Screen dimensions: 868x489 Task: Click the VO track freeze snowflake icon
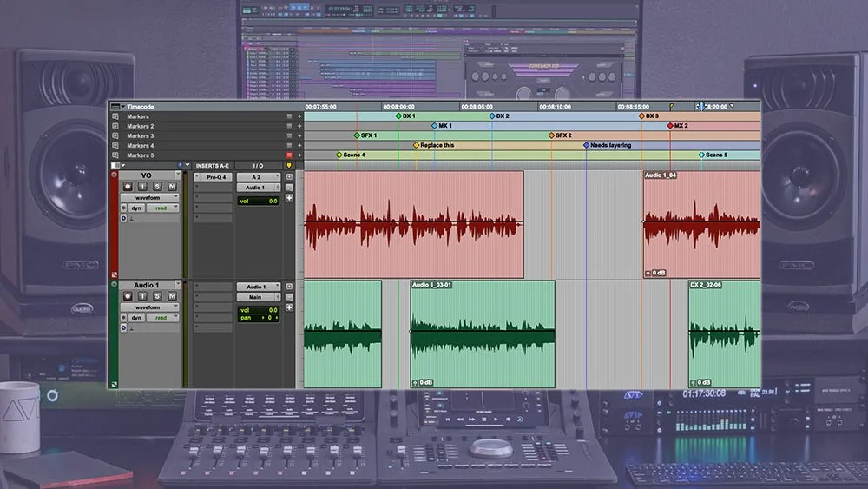tap(123, 208)
